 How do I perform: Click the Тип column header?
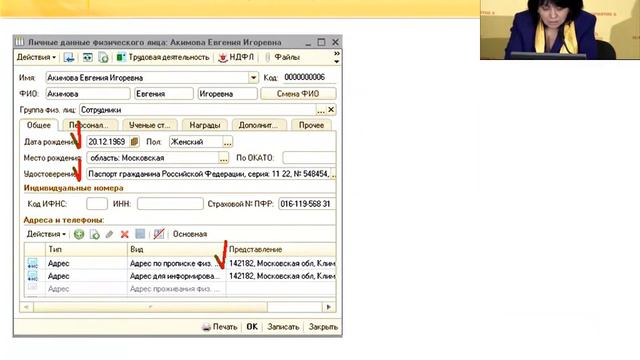pyautogui.click(x=86, y=249)
